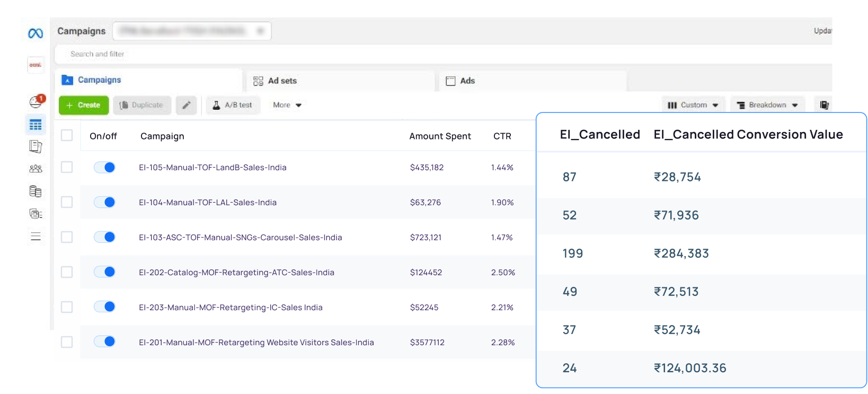Open the reports icon right of Breakdown

tap(823, 105)
